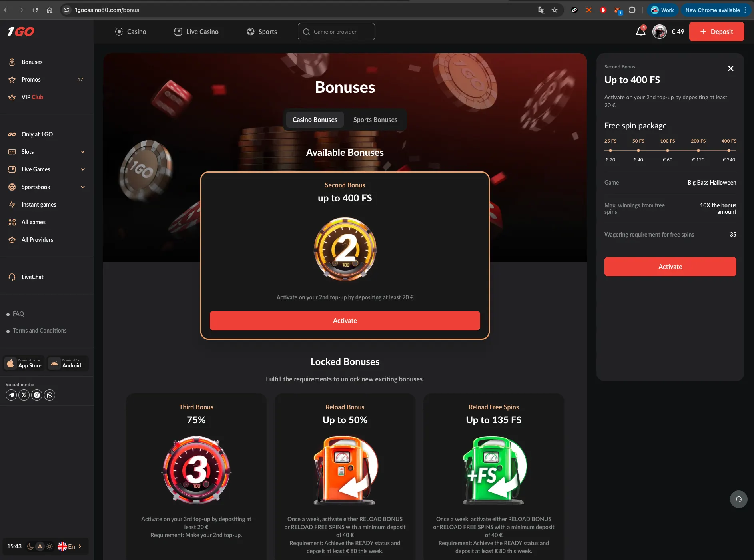Click Activate in the right details panel
Screen dimensions: 754x560
click(670, 267)
